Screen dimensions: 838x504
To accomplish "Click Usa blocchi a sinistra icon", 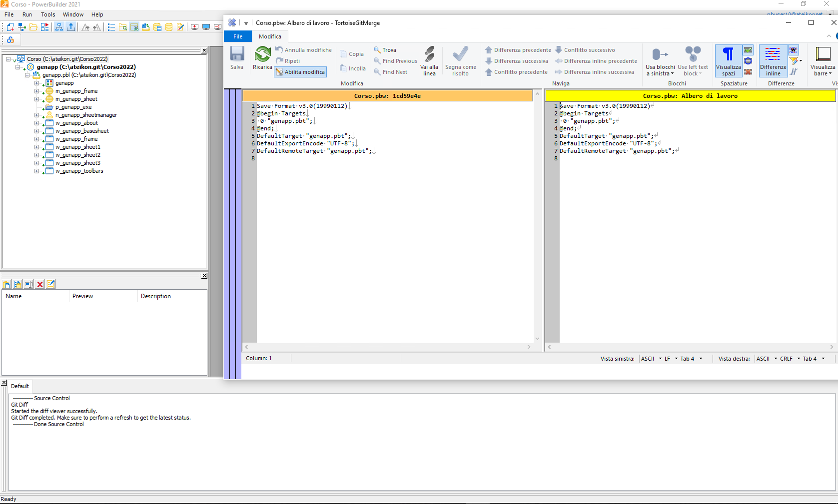I will tap(660, 55).
